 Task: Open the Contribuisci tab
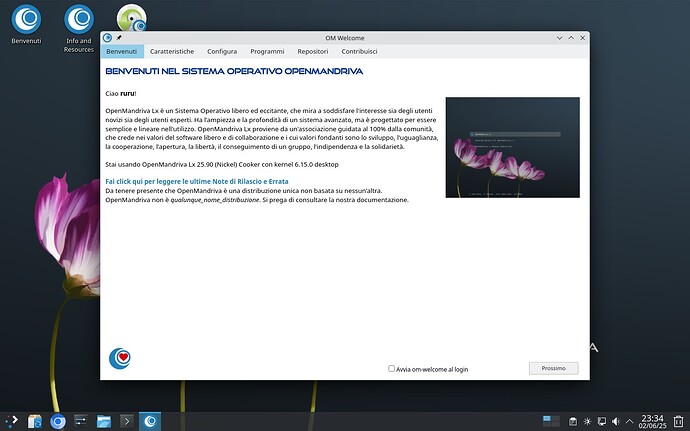tap(359, 52)
